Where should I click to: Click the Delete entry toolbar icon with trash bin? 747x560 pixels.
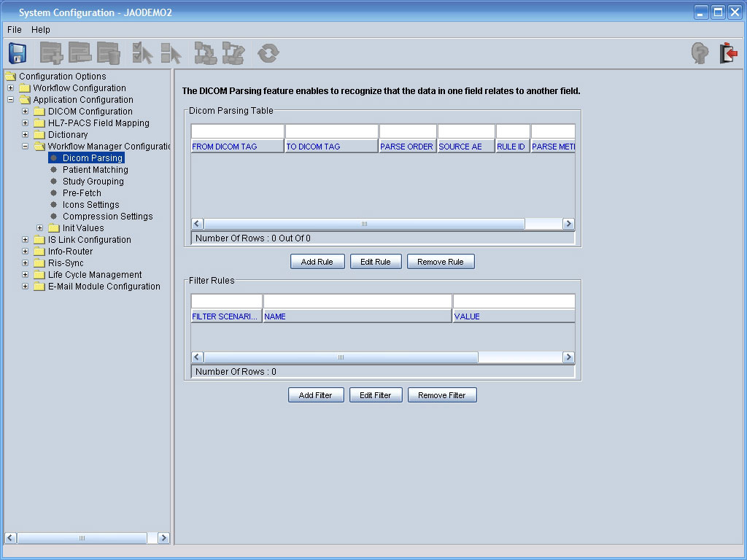coord(109,52)
